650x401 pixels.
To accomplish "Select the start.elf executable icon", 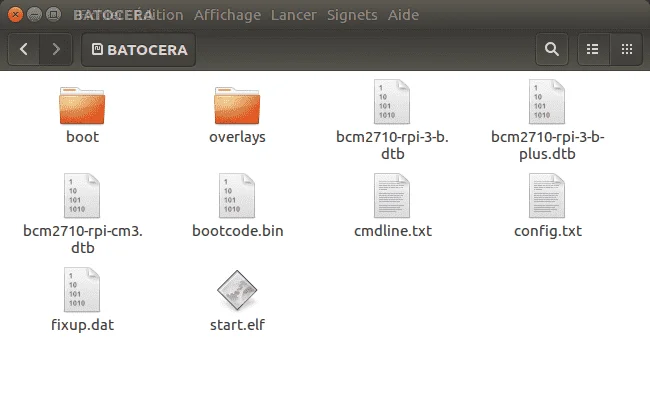I will pyautogui.click(x=237, y=290).
